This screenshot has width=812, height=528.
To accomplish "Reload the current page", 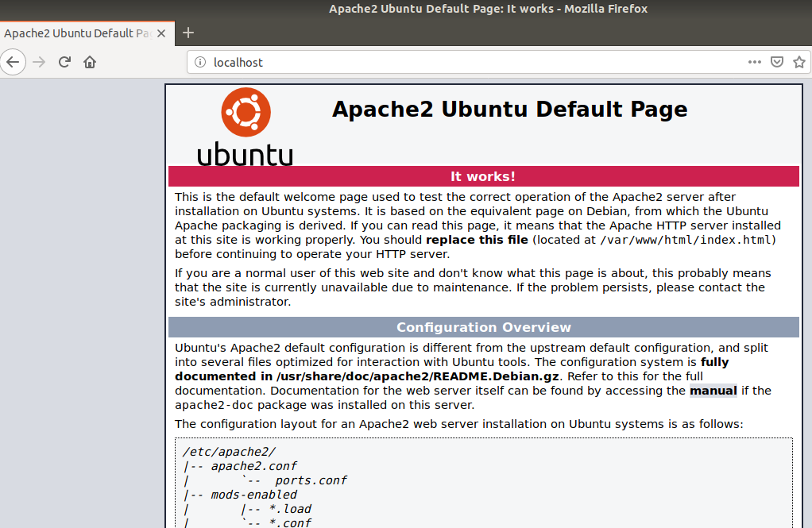I will (x=64, y=62).
